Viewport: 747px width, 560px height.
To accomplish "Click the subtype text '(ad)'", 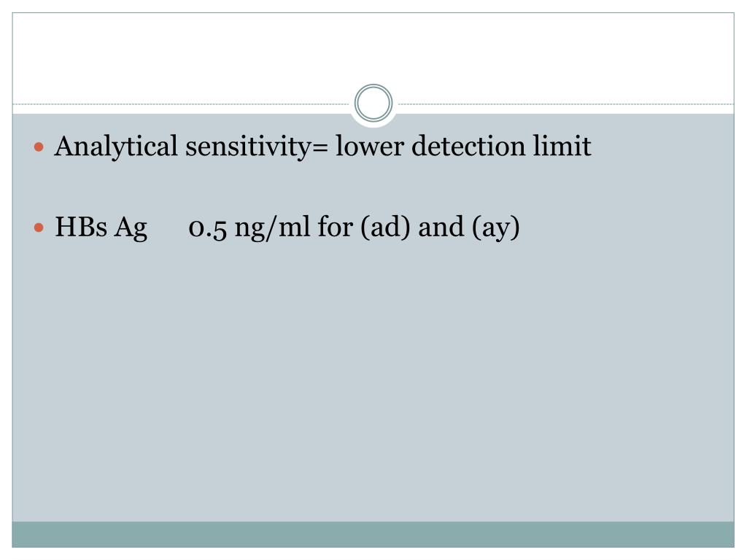I will (x=385, y=227).
